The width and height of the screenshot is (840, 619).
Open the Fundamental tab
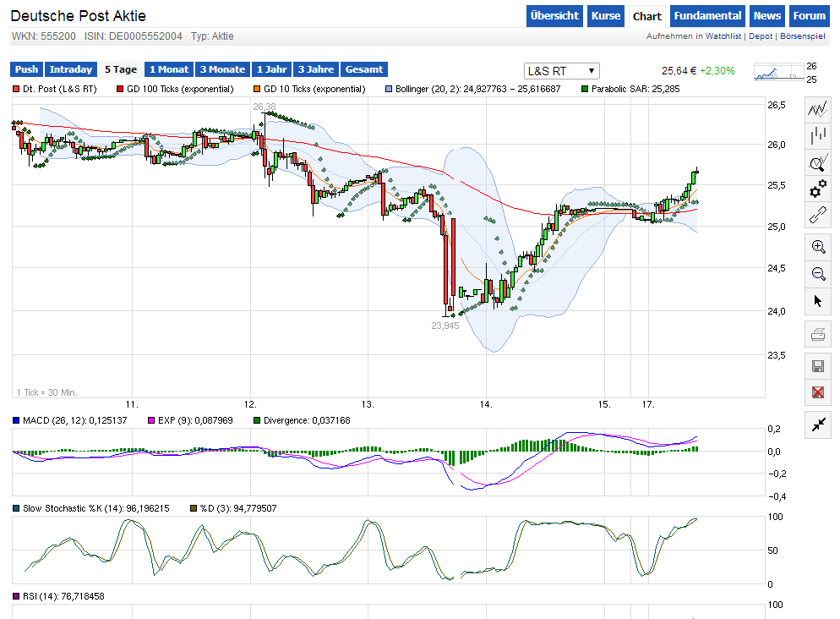[x=707, y=16]
